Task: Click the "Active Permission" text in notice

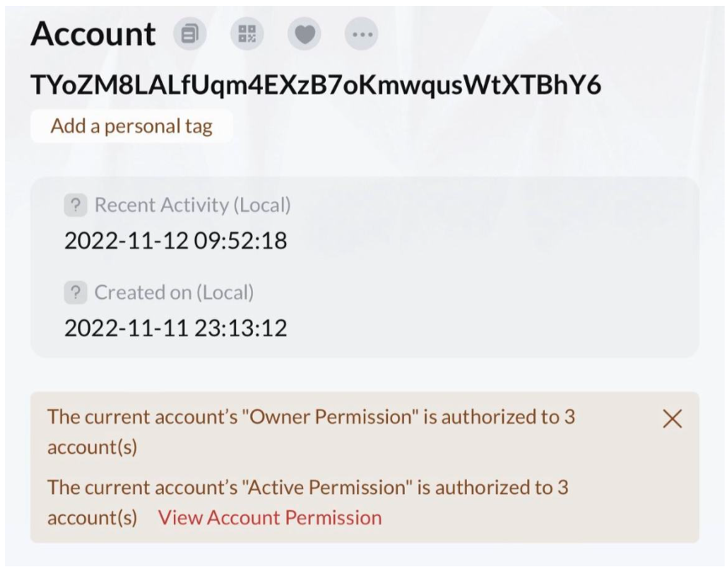Action: pos(327,487)
